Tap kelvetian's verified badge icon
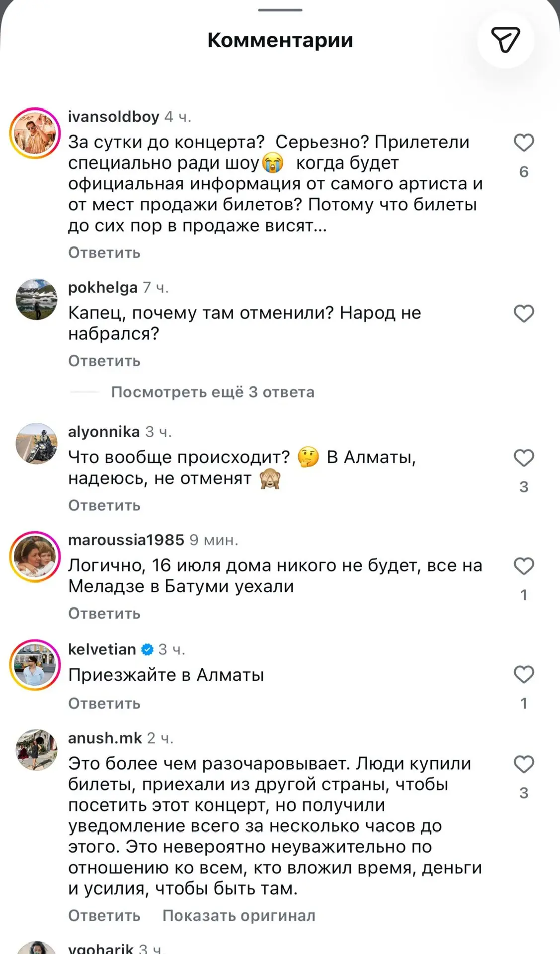560x954 pixels. point(148,649)
